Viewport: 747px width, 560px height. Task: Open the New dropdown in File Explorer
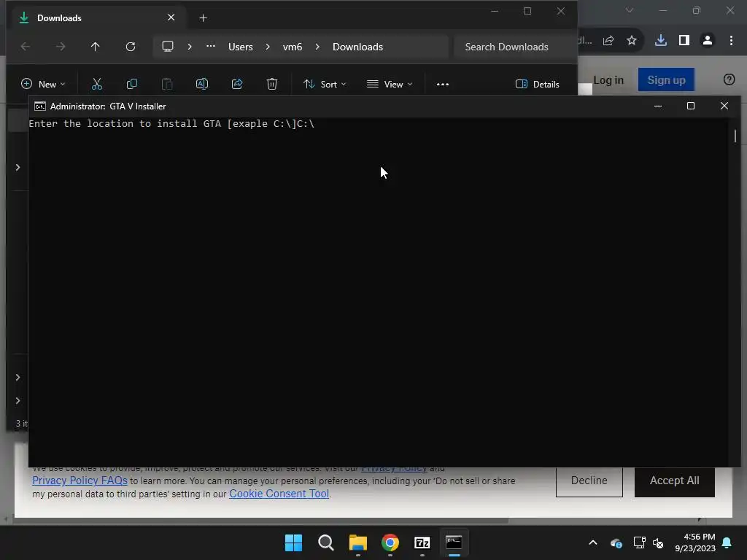(43, 85)
